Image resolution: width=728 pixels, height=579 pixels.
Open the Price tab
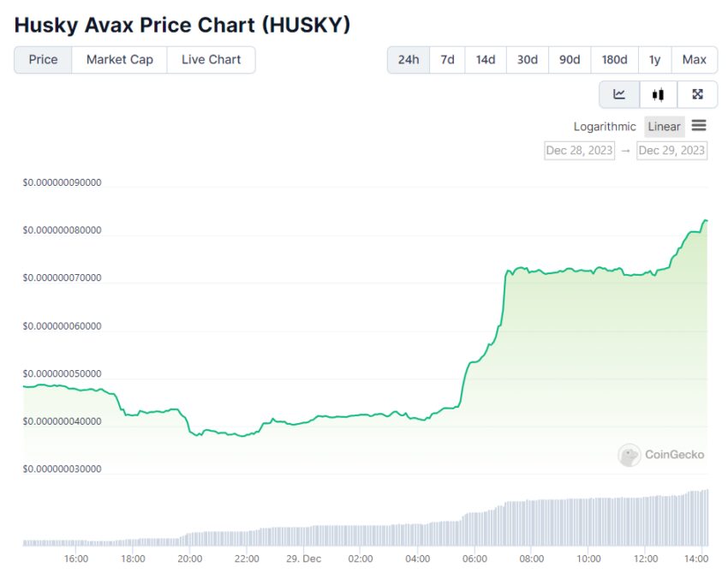[x=43, y=60]
